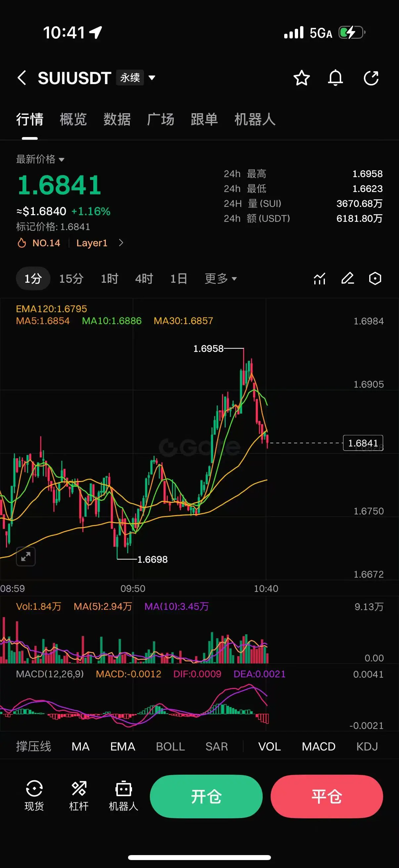The width and height of the screenshot is (399, 868).
Task: Switch to 广场 tab
Action: pos(160,120)
